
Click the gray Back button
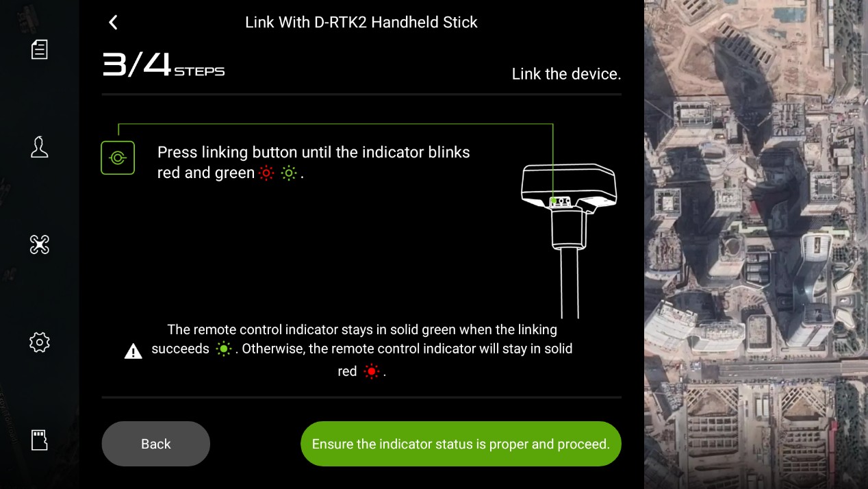[x=156, y=444]
